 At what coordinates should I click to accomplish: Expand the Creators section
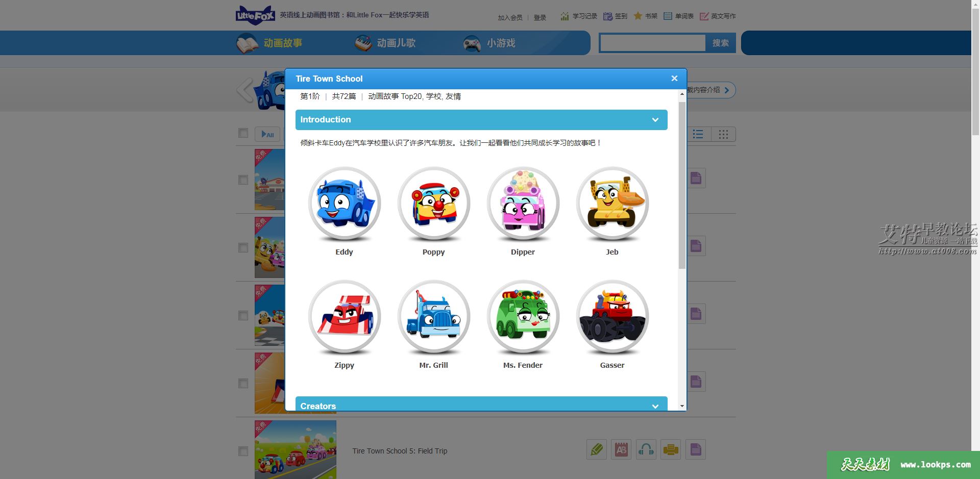click(x=655, y=406)
